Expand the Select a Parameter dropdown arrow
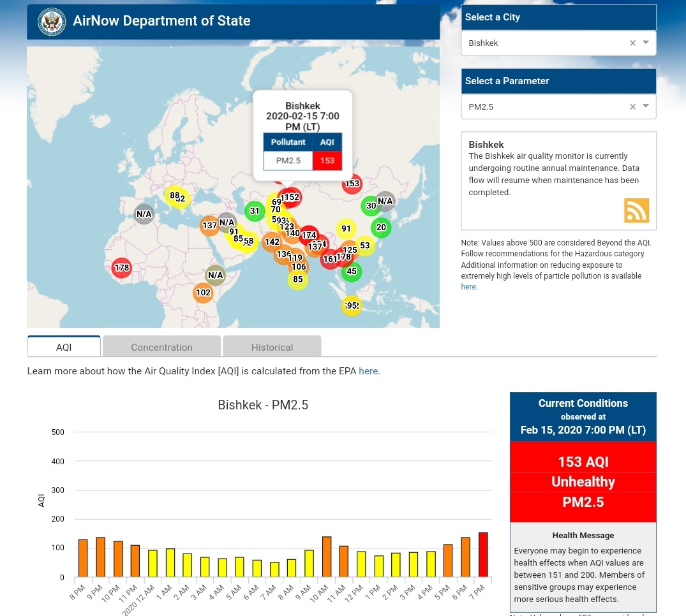 (646, 106)
